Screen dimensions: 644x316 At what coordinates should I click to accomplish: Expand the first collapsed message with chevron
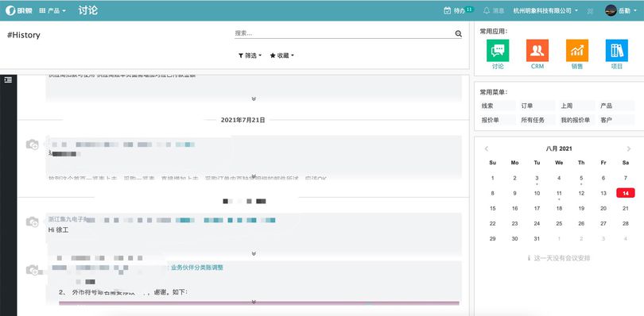(254, 98)
